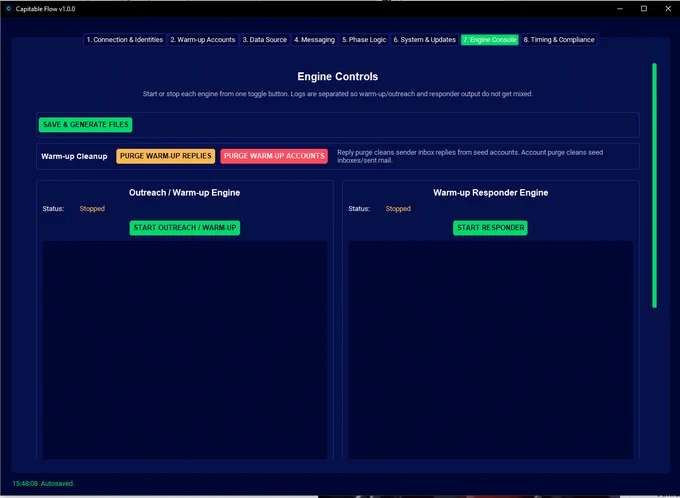Image resolution: width=680 pixels, height=498 pixels.
Task: Click the reply purge description text
Action: pyautogui.click(x=470, y=156)
